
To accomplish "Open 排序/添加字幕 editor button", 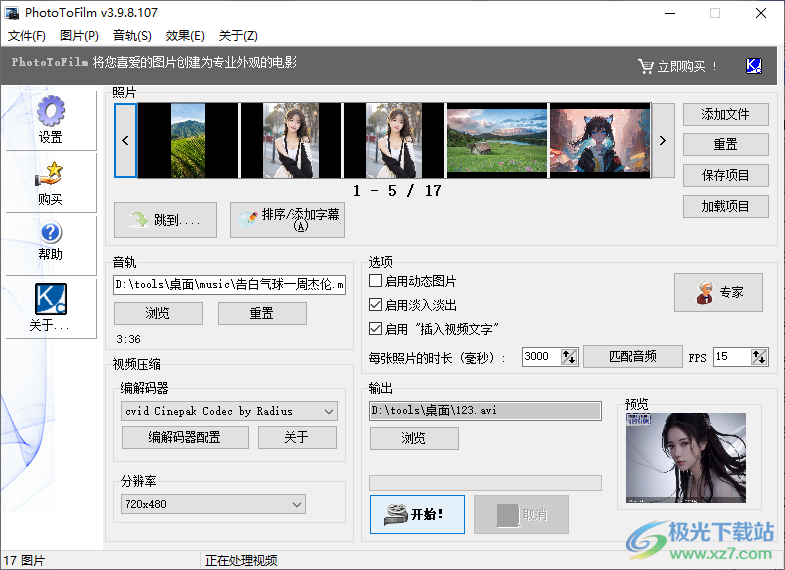I will tap(287, 220).
